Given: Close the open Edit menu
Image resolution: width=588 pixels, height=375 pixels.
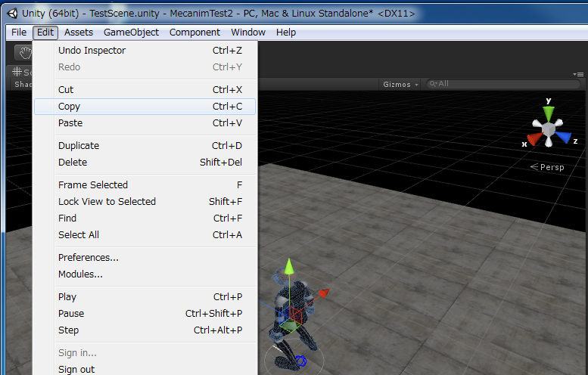Looking at the screenshot, I should click(x=45, y=33).
